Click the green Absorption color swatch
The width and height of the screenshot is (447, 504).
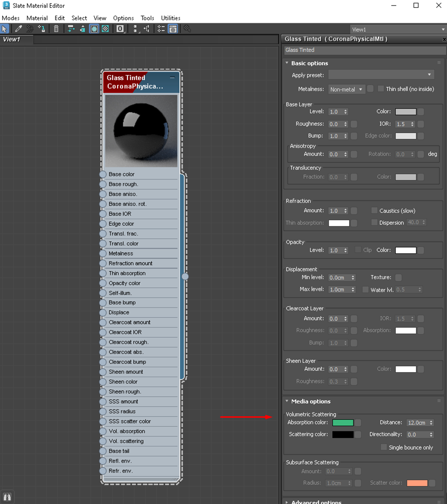pos(343,423)
